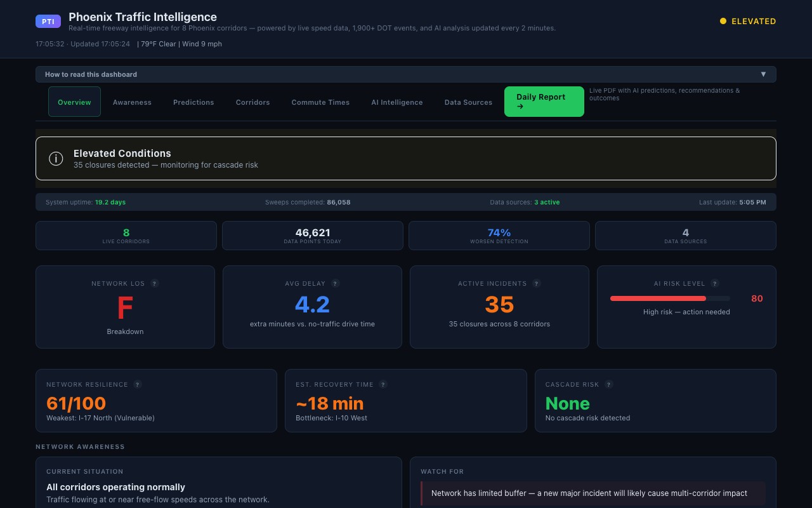Click the Active Incidents help icon
The image size is (812, 508).
(536, 283)
